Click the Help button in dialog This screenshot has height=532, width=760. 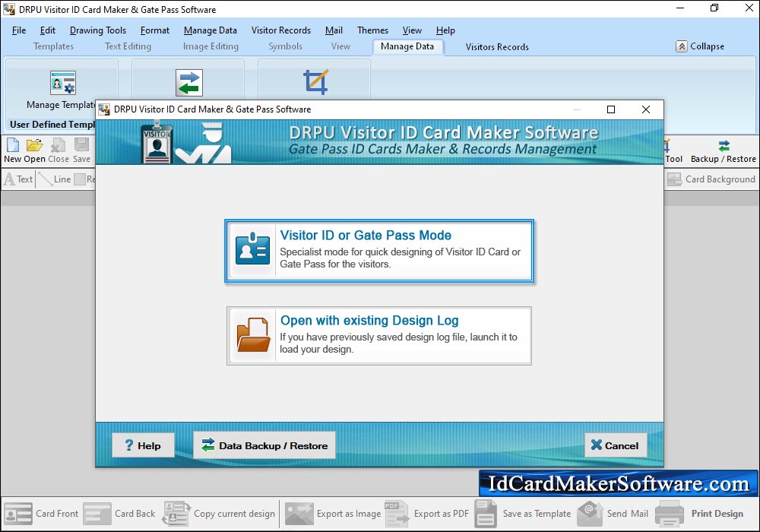point(143,445)
